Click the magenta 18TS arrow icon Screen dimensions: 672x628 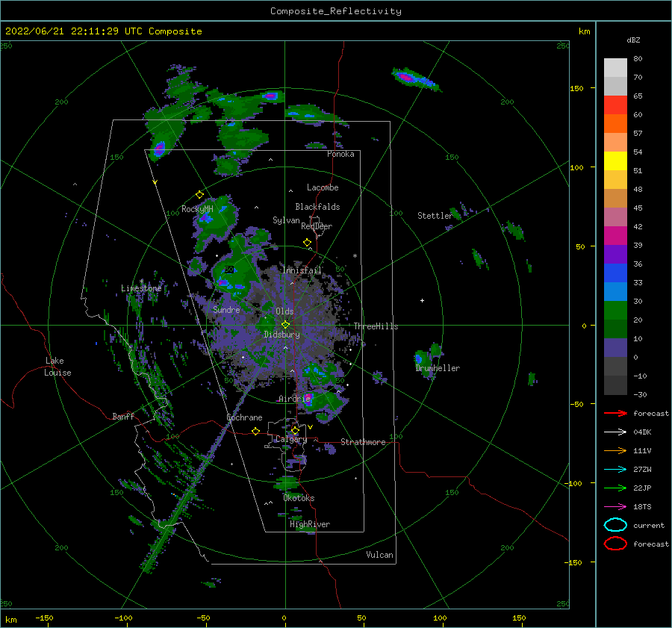pos(615,507)
